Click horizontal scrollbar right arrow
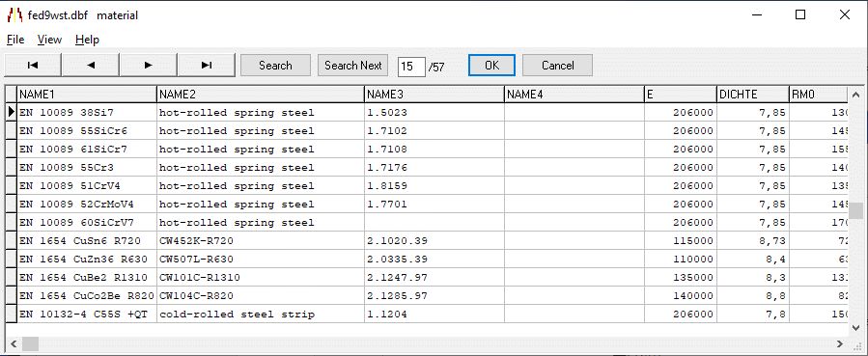This screenshot has height=356, width=868. point(840,343)
